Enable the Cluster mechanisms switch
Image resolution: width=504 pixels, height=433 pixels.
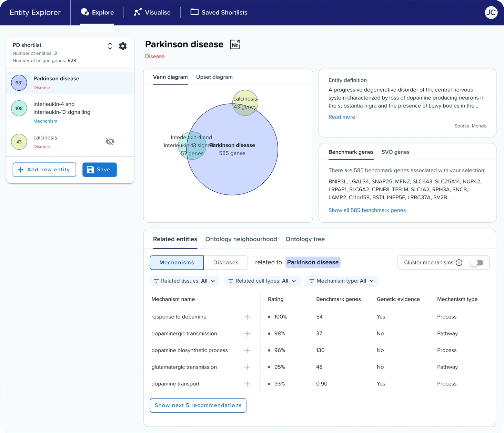tap(477, 263)
